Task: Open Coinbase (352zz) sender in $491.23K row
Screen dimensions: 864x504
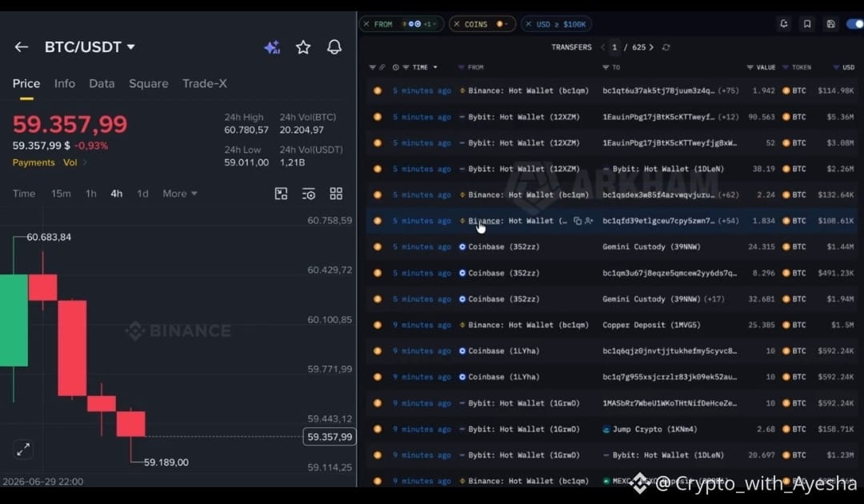Action: coord(503,274)
